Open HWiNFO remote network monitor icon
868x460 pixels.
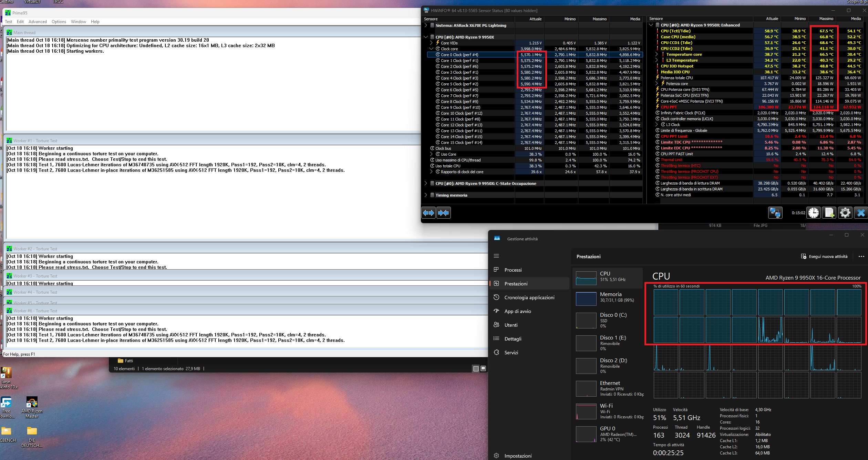click(x=775, y=213)
